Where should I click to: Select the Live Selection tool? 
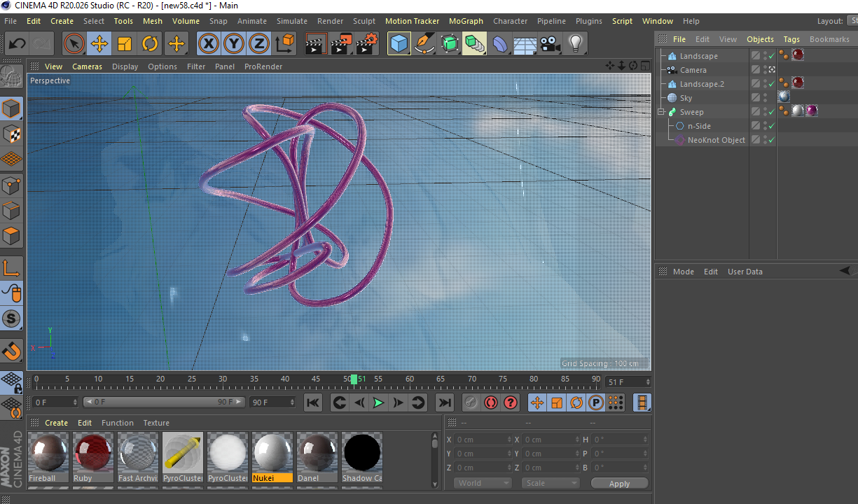click(x=74, y=44)
